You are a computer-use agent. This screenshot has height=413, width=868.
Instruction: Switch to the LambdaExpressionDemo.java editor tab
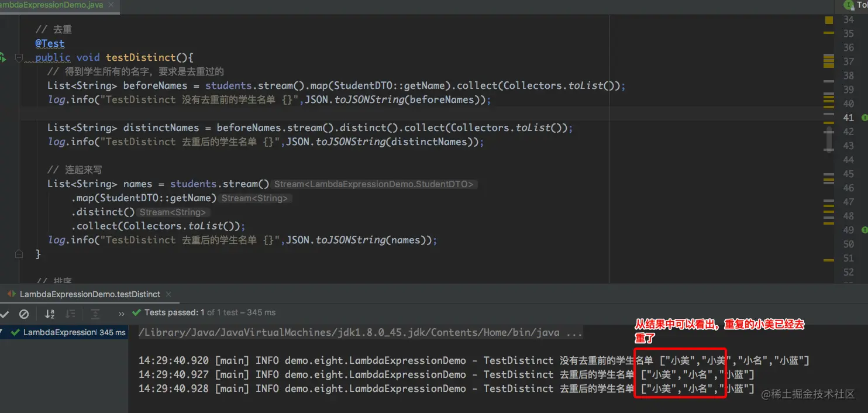51,5
